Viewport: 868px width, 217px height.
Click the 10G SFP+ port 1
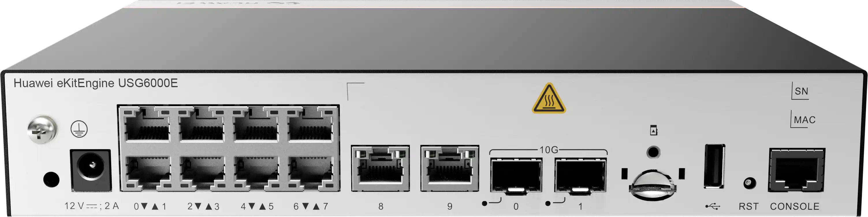click(581, 177)
